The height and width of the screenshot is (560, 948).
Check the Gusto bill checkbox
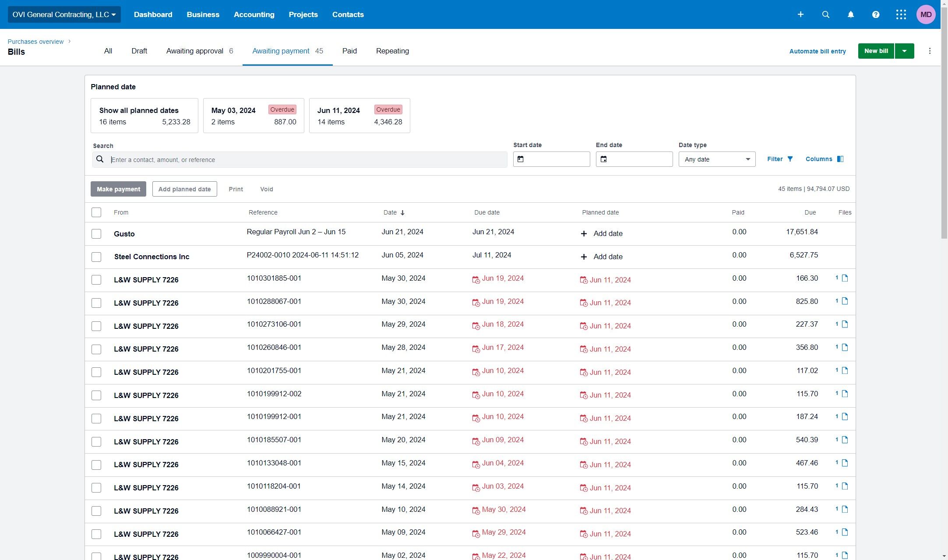(96, 234)
